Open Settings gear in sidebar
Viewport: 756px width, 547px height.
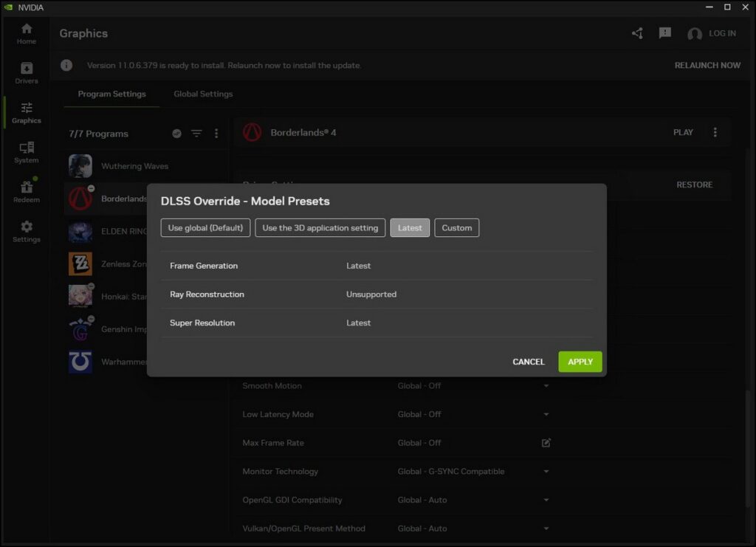coord(27,231)
